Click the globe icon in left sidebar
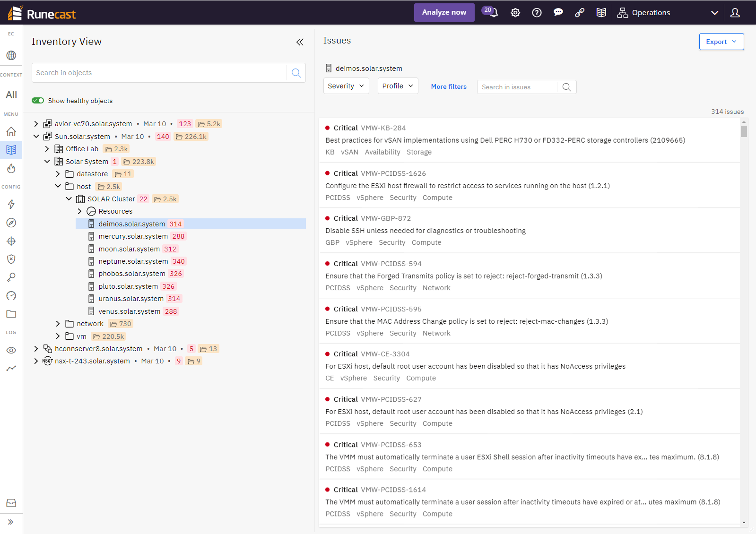756x534 pixels. click(x=11, y=55)
